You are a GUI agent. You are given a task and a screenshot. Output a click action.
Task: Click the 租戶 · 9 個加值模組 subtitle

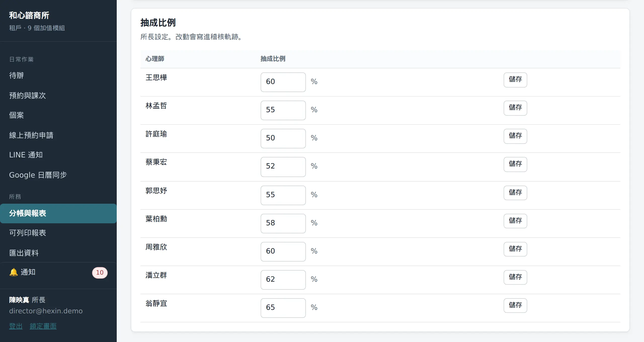37,28
